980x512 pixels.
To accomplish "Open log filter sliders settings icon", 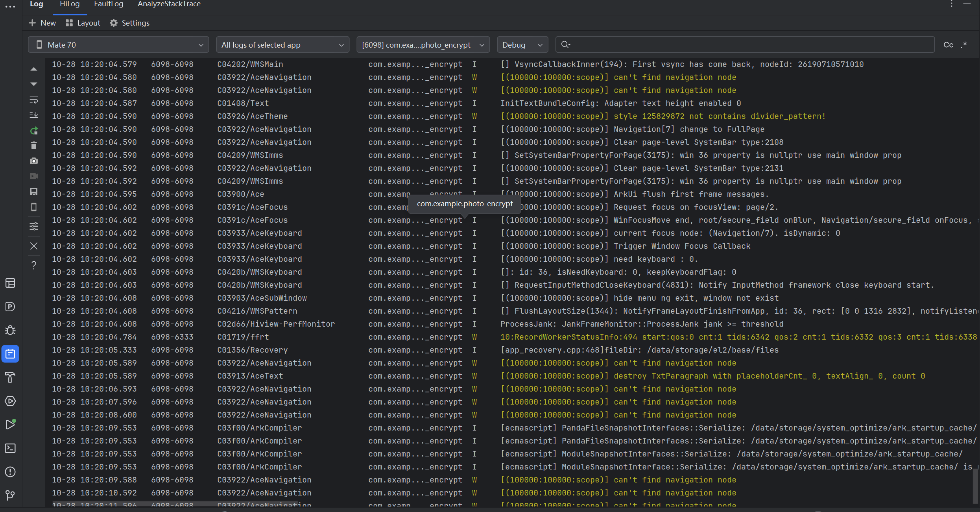I will pos(34,226).
